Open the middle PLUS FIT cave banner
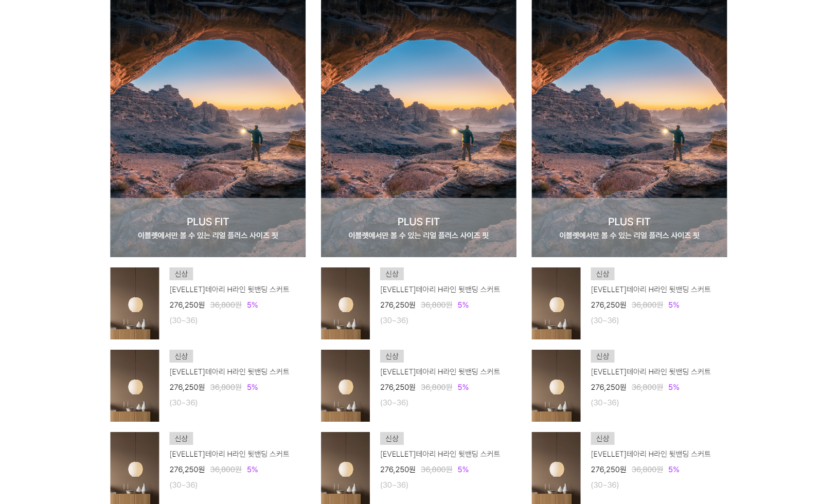Viewport: 838px width, 504px height. (x=419, y=129)
